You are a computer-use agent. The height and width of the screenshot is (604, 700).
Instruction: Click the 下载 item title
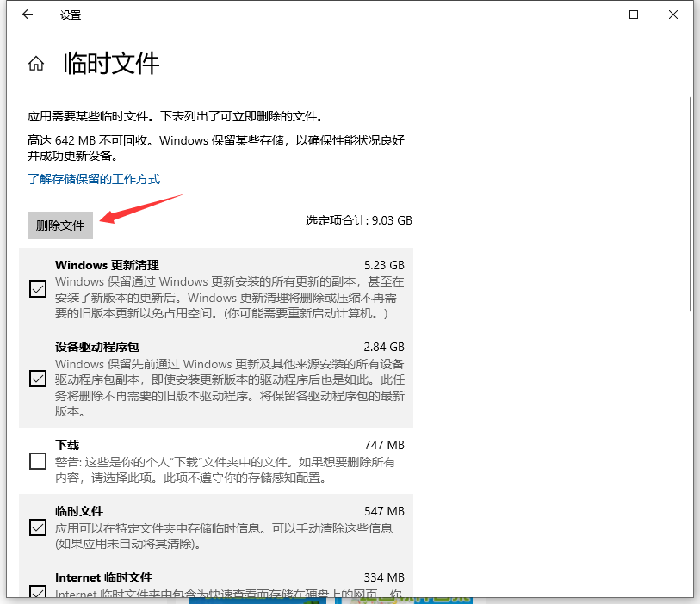[67, 445]
